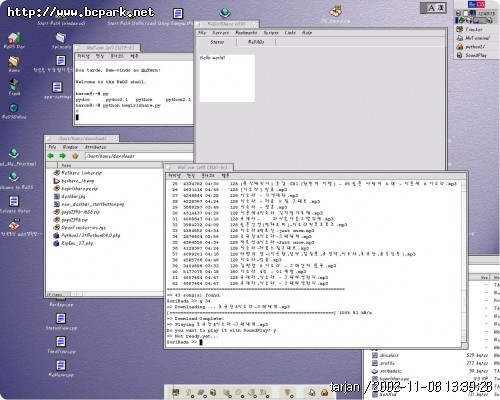Select SoundPlay in the Deskbar app list
Image resolution: width=500 pixels, height=400 pixels.
click(x=475, y=55)
